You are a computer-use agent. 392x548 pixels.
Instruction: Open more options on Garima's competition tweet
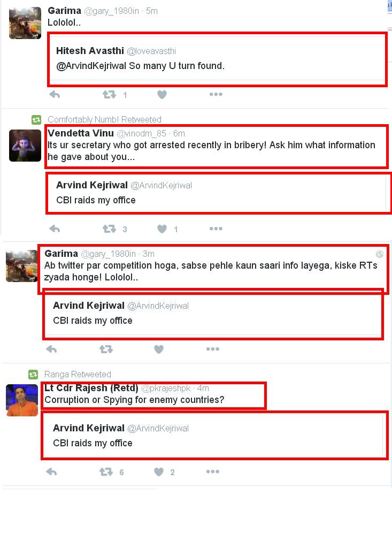pyautogui.click(x=212, y=349)
